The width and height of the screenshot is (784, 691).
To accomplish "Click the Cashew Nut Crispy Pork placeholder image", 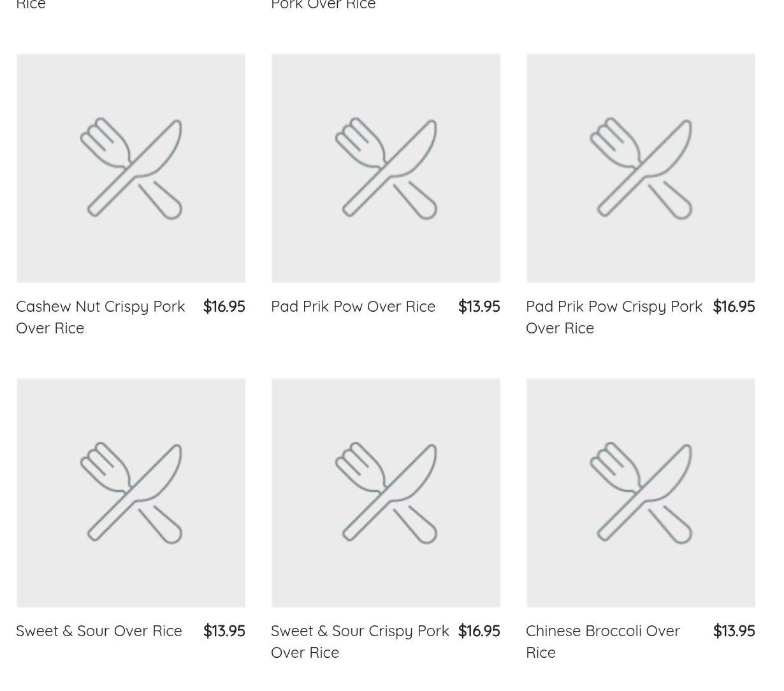I will click(x=131, y=168).
